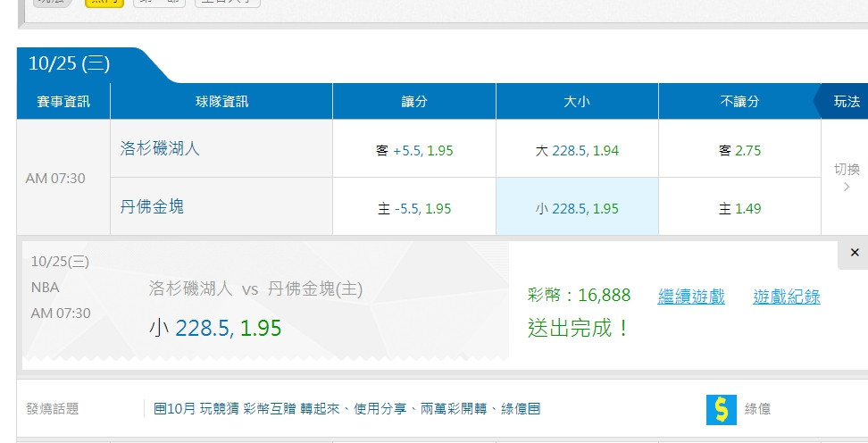Select the highlighted yellow filter button at top

click(104, 2)
